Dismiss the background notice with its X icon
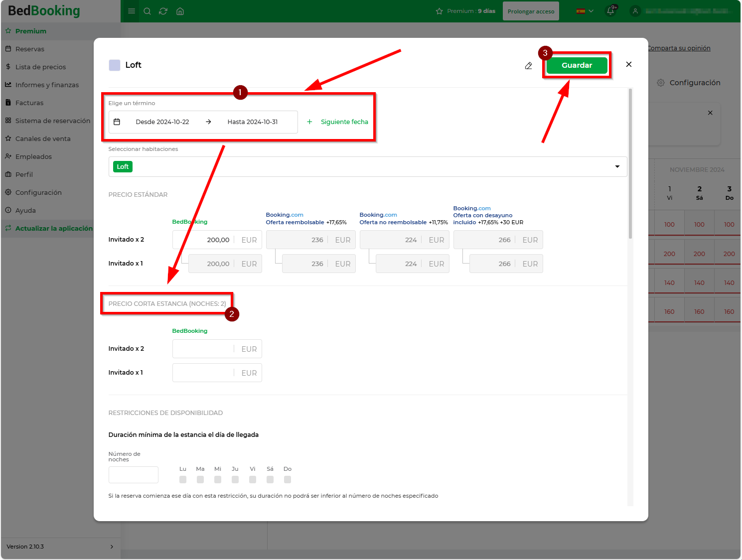 (x=710, y=113)
